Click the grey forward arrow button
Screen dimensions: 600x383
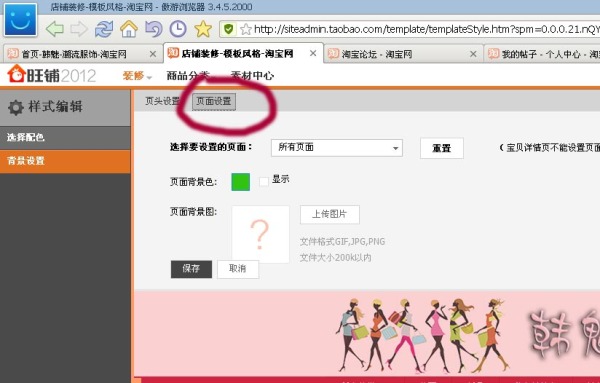point(79,29)
